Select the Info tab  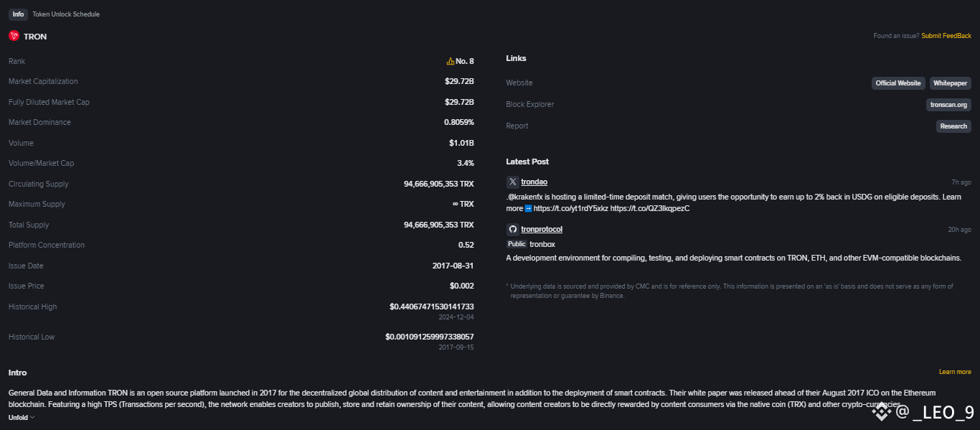[18, 14]
